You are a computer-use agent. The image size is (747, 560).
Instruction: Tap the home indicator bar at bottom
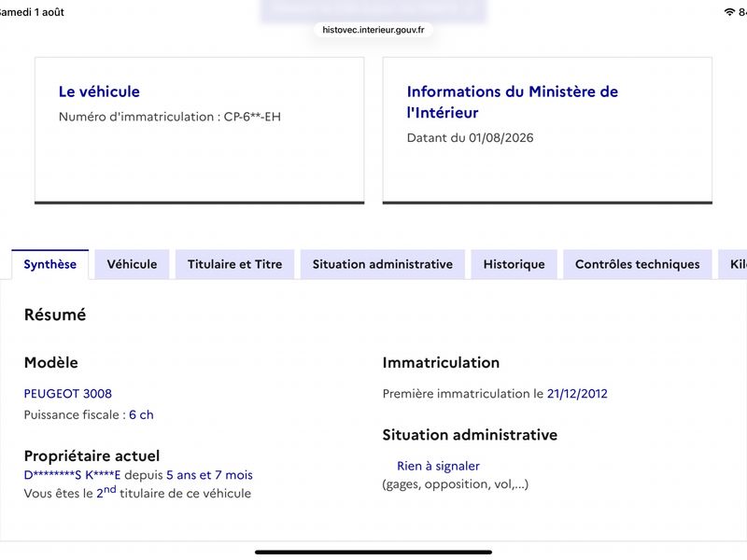coord(373,553)
